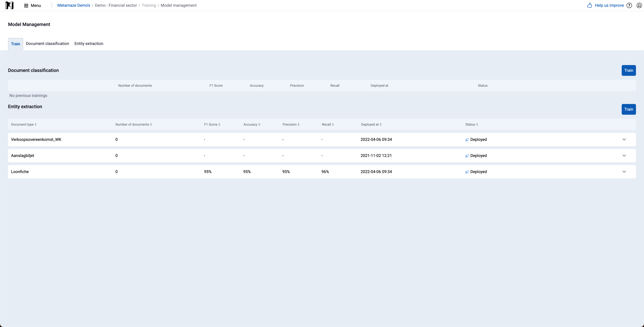Select the Verkoopsovereenkomst_WK document type
The width and height of the screenshot is (644, 327).
point(36,140)
